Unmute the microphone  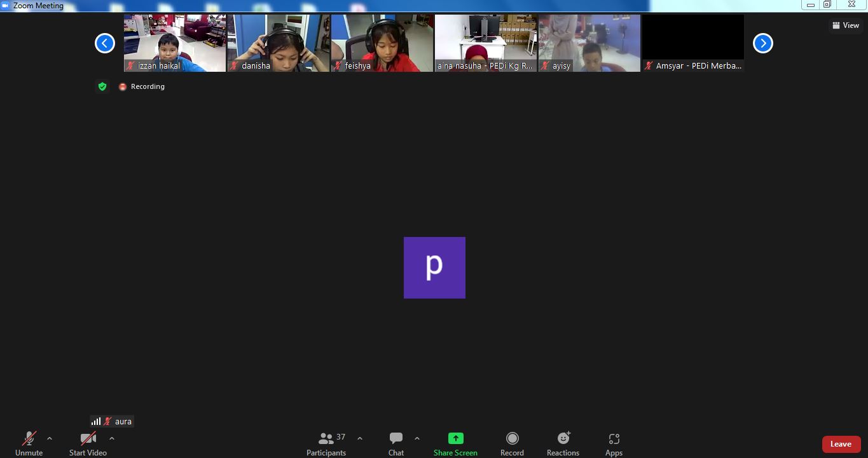pyautogui.click(x=29, y=443)
